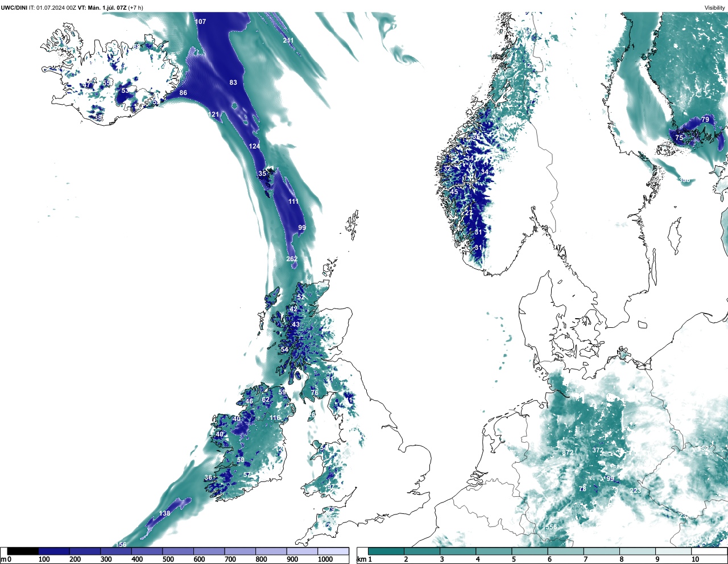This screenshot has width=728, height=564.
Task: Pick the black 0–100 m legend swatch
Action: [x=23, y=551]
